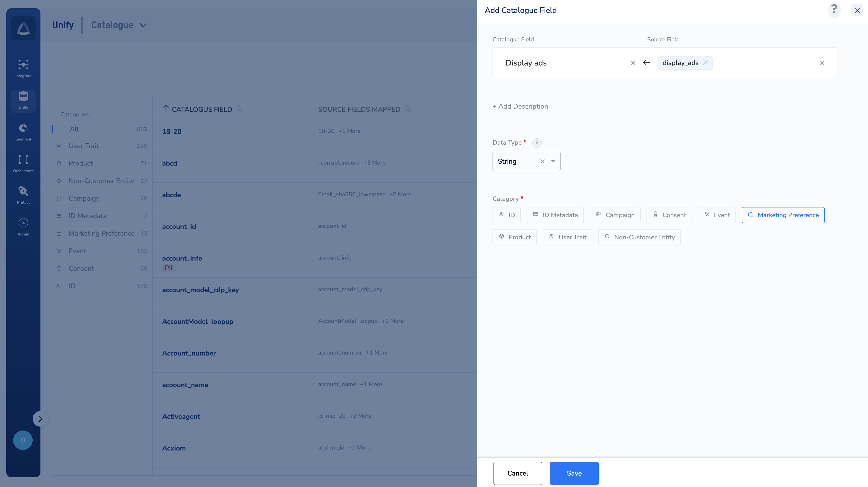Open the Data Type info icon
Viewport: 868px width, 487px height.
(x=537, y=143)
